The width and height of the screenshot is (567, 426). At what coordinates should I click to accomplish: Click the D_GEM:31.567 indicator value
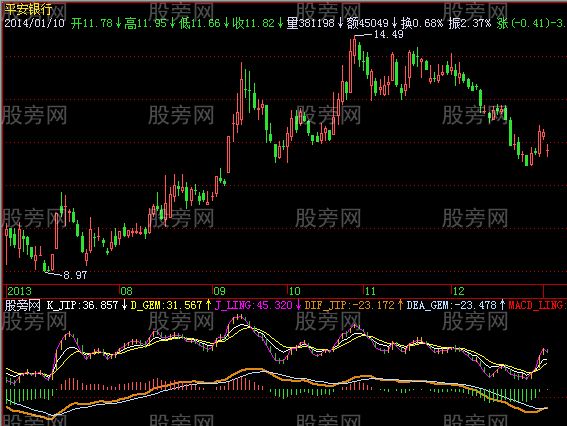coord(166,305)
